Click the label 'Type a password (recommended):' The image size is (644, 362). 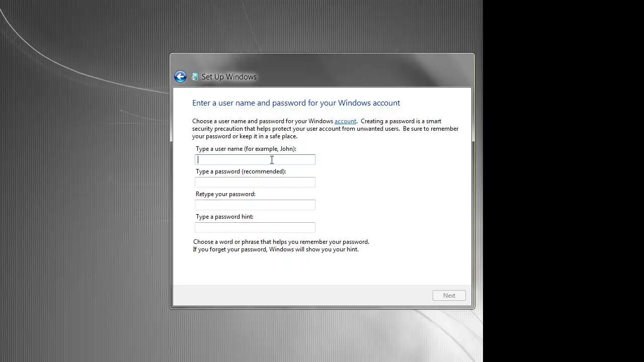pos(241,171)
